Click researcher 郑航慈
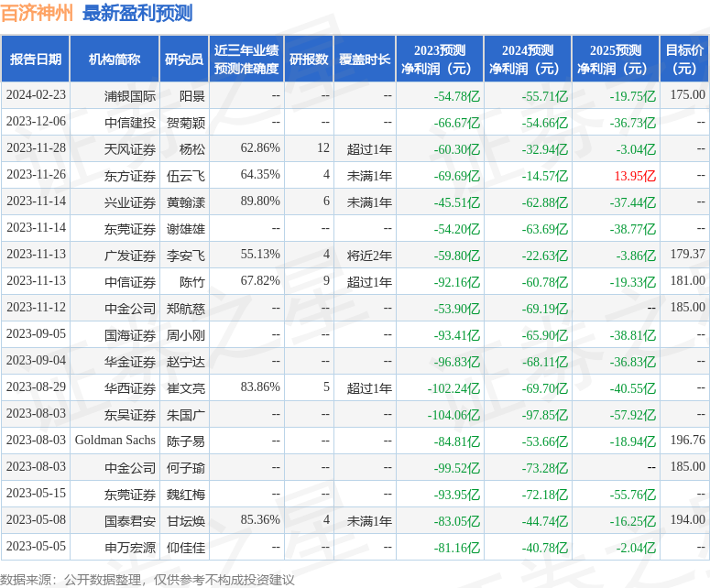 [186, 309]
